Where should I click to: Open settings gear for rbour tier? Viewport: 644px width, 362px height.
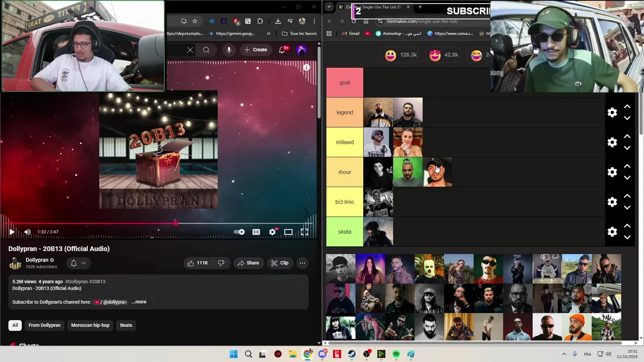point(612,172)
